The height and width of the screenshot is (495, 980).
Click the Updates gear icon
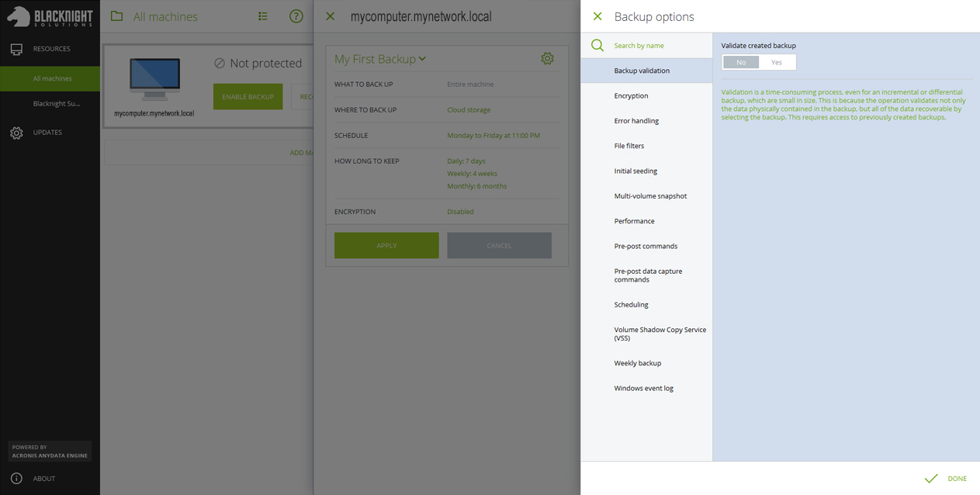(x=16, y=133)
